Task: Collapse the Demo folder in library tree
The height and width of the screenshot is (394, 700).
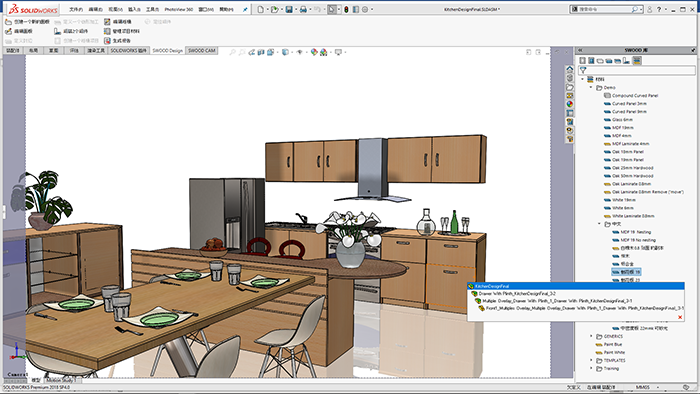Action: 592,87
